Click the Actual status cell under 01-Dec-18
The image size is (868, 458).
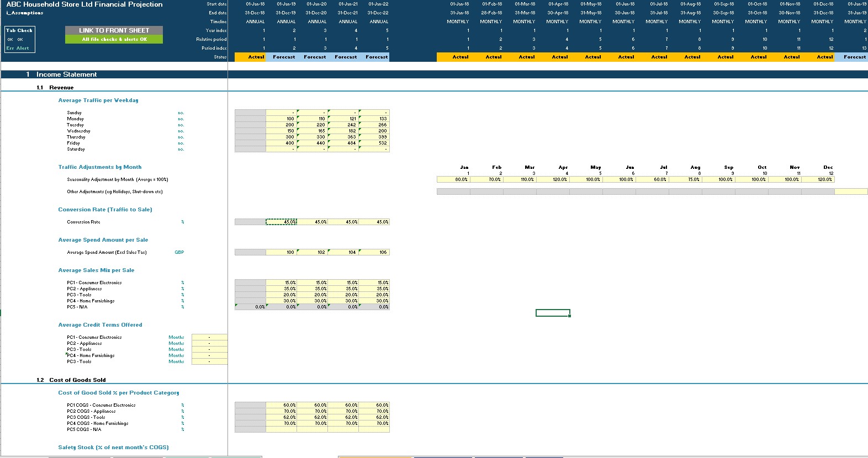tap(818, 57)
